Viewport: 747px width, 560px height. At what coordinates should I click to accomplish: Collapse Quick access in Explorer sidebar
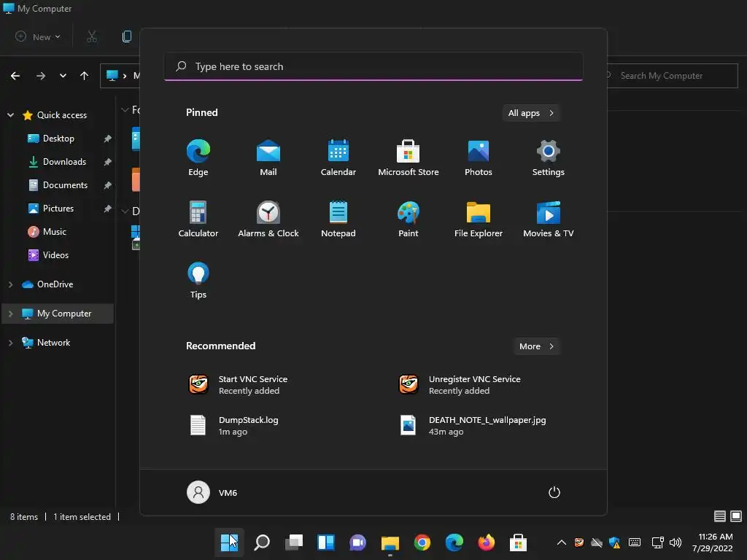(x=10, y=114)
